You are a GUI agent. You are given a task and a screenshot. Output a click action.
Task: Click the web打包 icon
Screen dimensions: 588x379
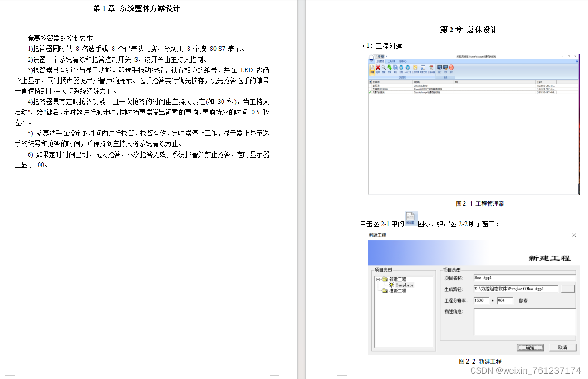(408, 69)
